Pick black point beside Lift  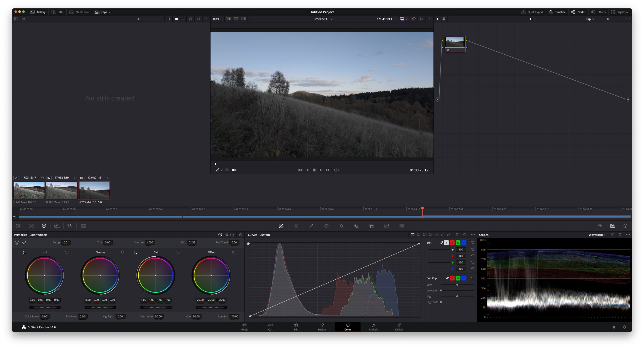tap(24, 252)
